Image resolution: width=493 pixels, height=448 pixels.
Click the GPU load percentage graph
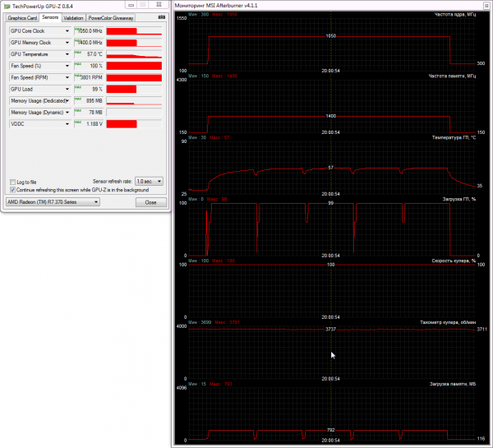tap(331, 229)
